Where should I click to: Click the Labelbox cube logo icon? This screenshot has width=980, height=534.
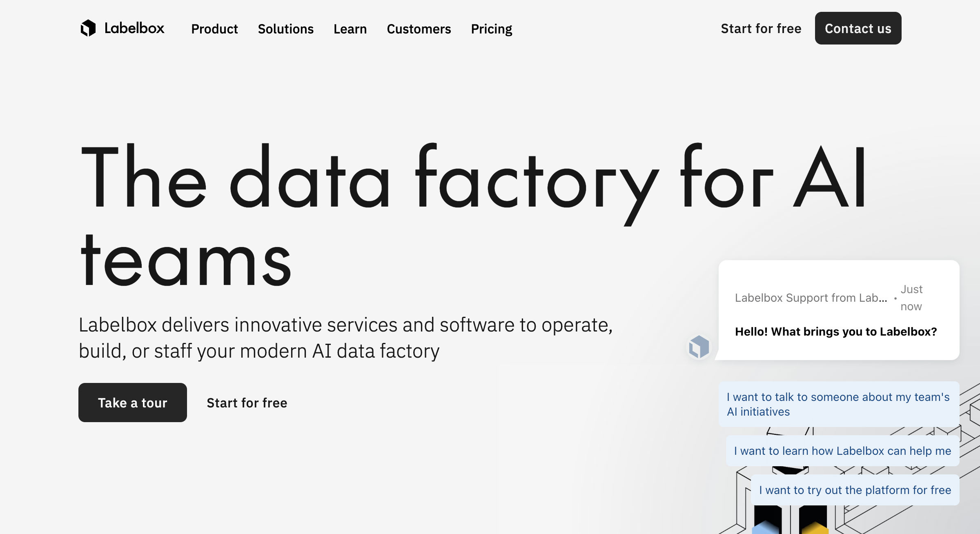tap(88, 28)
